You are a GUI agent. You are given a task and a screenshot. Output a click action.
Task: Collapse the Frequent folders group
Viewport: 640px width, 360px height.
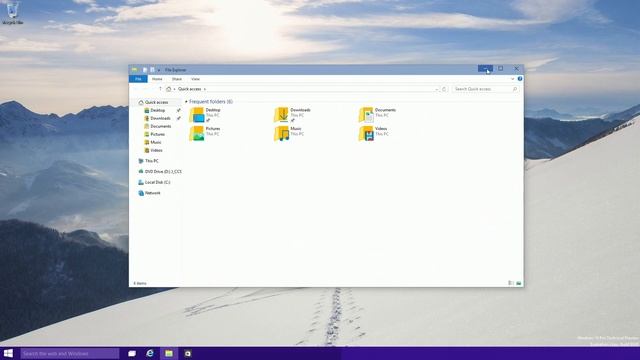[x=186, y=102]
